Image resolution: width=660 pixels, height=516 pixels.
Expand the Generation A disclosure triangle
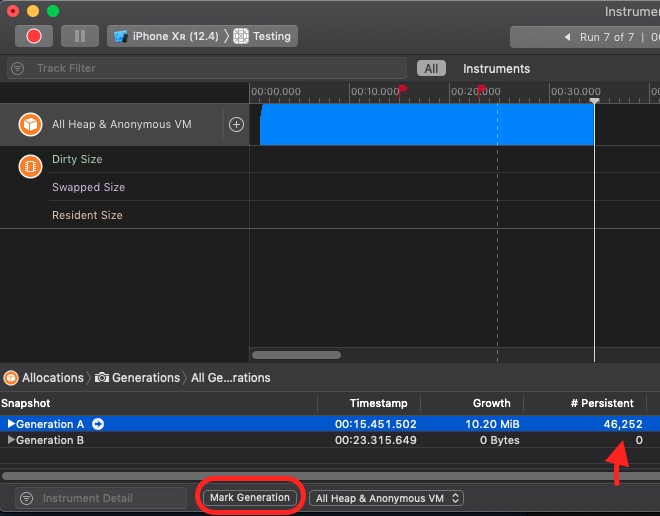pyautogui.click(x=11, y=424)
